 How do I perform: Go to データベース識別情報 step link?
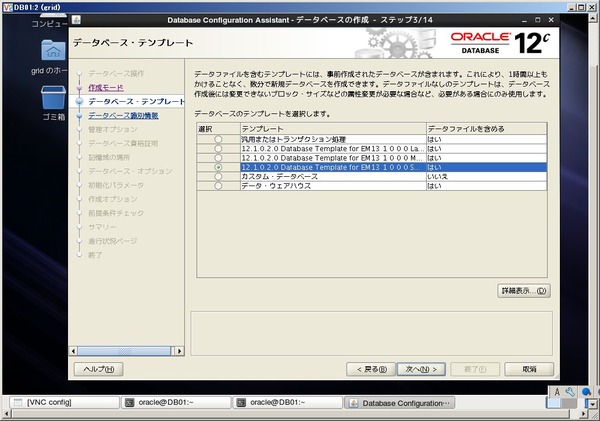click(x=123, y=116)
